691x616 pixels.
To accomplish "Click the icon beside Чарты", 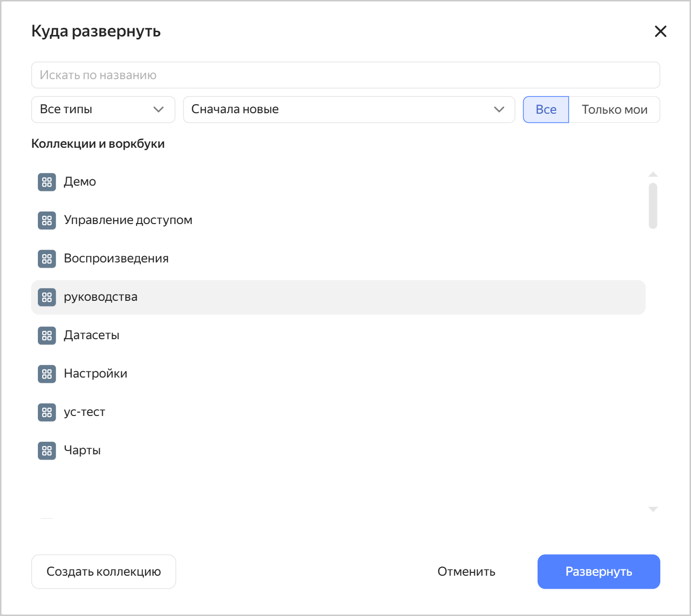I will pos(47,450).
